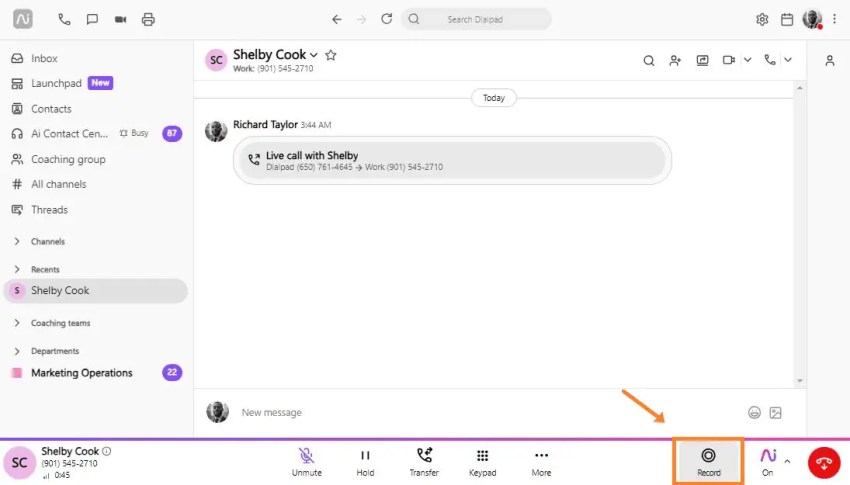Click the screen share icon in header

click(703, 60)
